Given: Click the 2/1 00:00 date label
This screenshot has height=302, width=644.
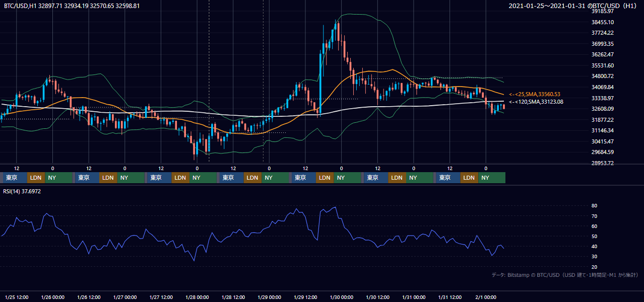Looking at the screenshot, I should pos(486,297).
